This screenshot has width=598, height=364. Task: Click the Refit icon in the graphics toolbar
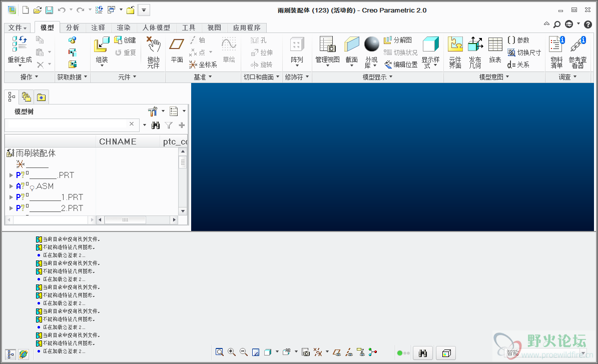(219, 352)
